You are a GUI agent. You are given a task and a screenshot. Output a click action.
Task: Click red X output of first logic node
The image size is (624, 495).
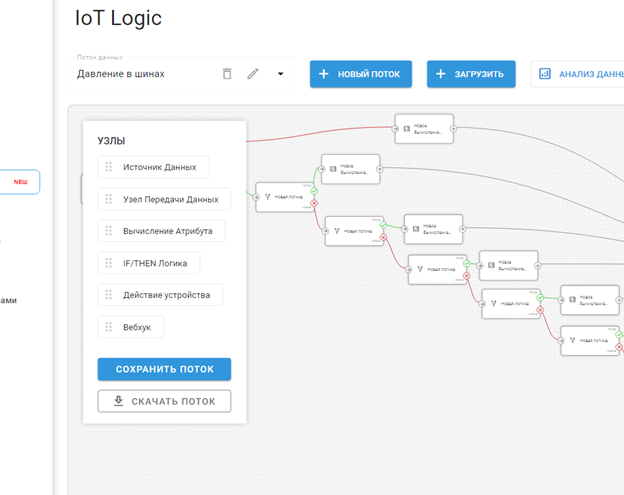click(314, 204)
